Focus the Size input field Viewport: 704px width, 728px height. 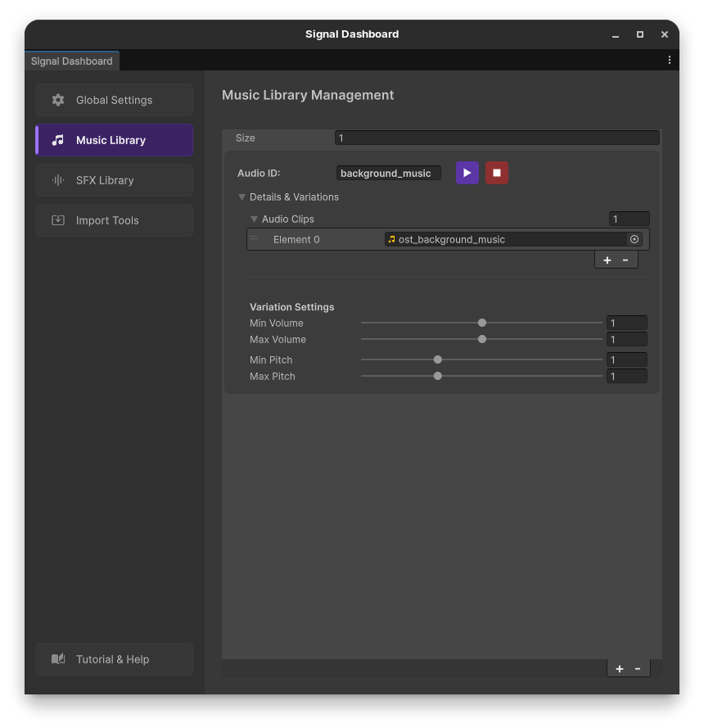pyautogui.click(x=497, y=138)
